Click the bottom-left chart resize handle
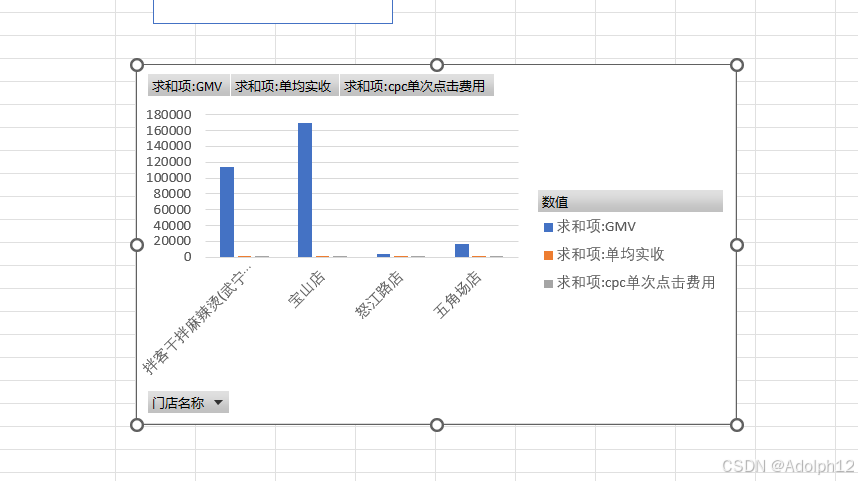This screenshot has width=858, height=481. click(137, 425)
